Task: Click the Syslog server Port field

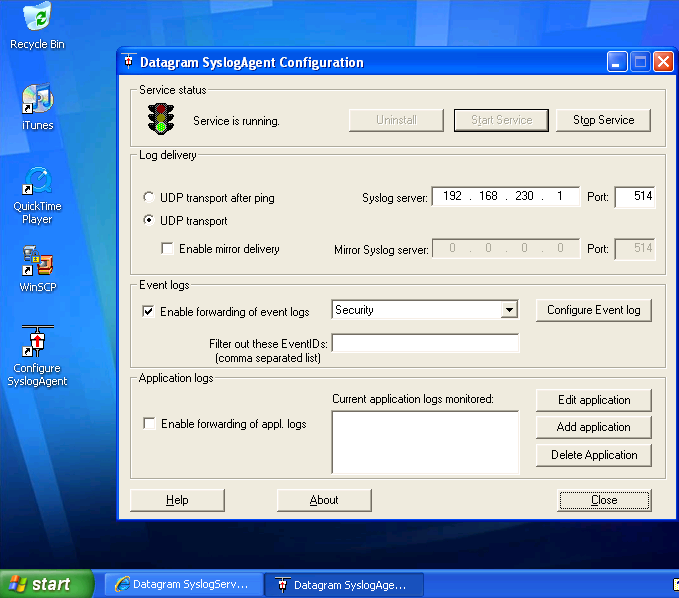Action: (635, 197)
